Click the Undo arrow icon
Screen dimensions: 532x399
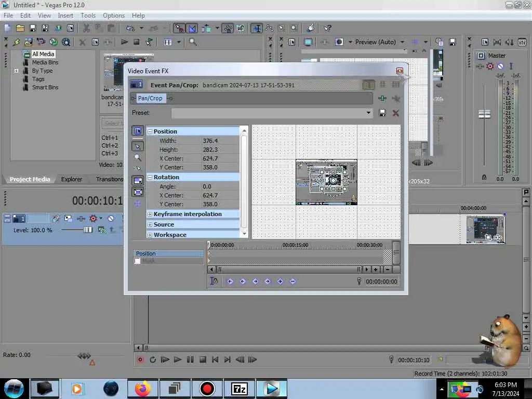point(130,28)
